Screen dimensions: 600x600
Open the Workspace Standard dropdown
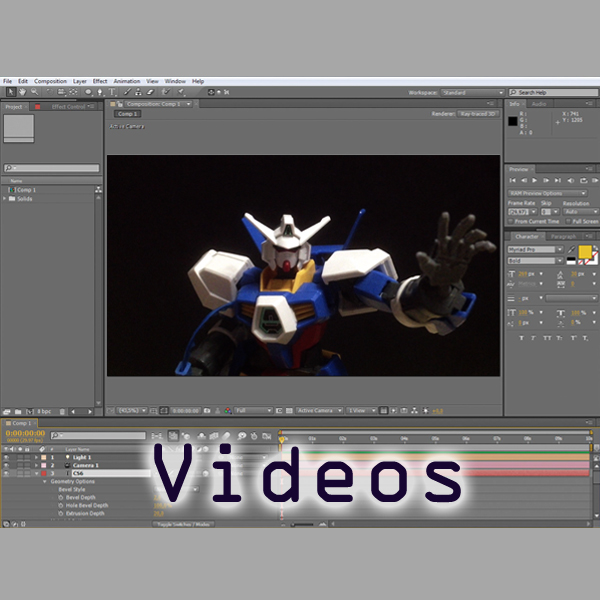click(x=473, y=93)
